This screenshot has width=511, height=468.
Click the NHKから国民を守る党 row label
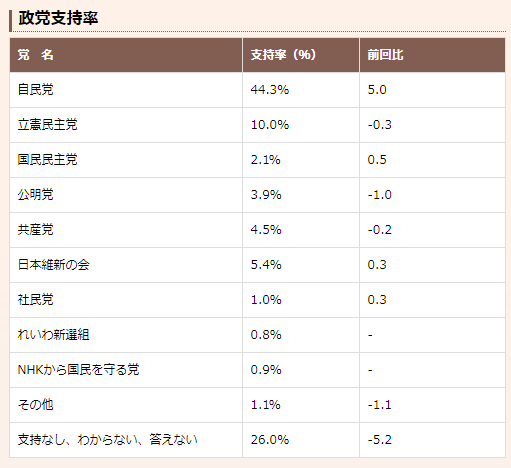pos(78,370)
